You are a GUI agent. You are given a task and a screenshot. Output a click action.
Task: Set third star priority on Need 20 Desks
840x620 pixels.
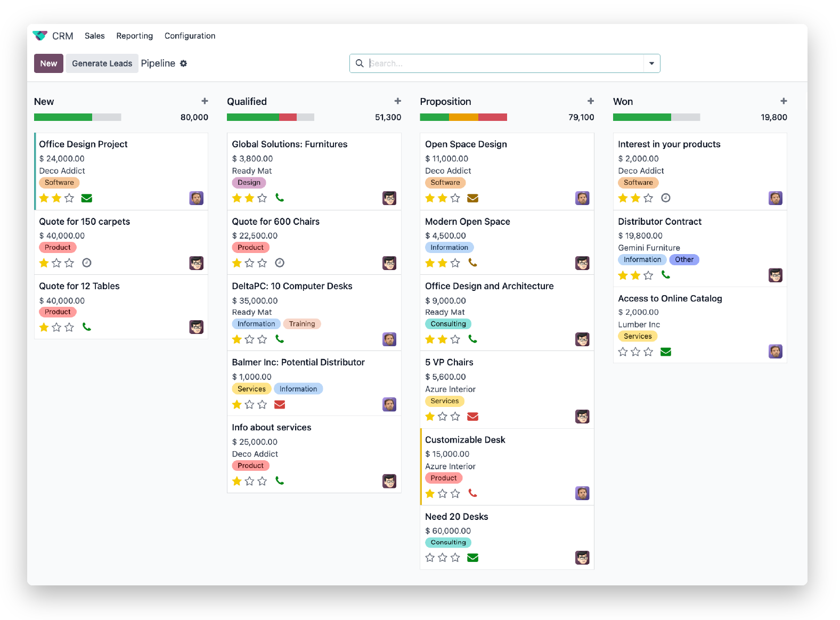455,558
